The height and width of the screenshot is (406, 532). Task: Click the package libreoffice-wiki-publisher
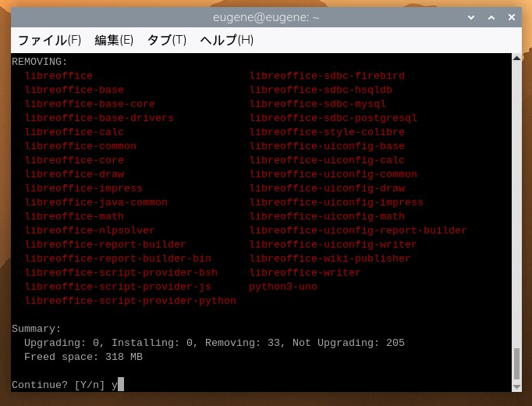330,258
